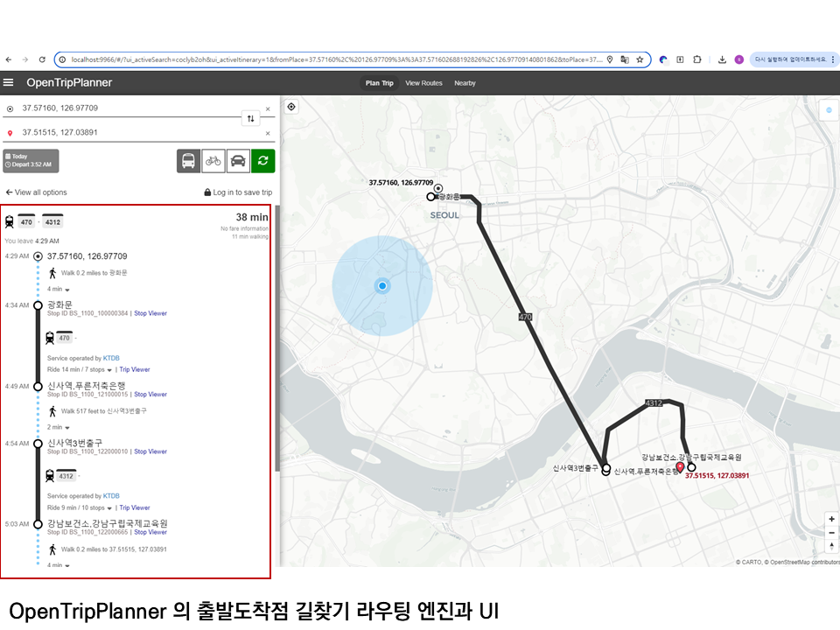840x630 pixels.
Task: Click the 광화문 stop circle on map
Action: tap(430, 197)
